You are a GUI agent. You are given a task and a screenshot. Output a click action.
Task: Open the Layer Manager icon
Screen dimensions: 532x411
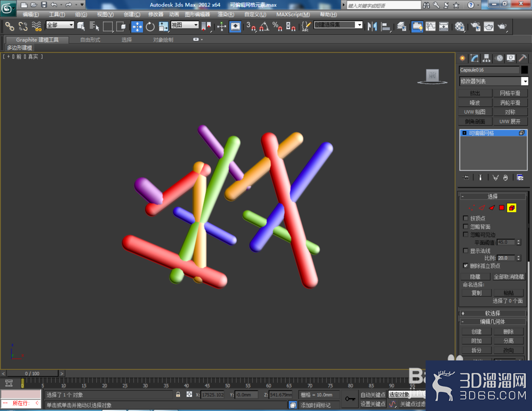tap(402, 26)
